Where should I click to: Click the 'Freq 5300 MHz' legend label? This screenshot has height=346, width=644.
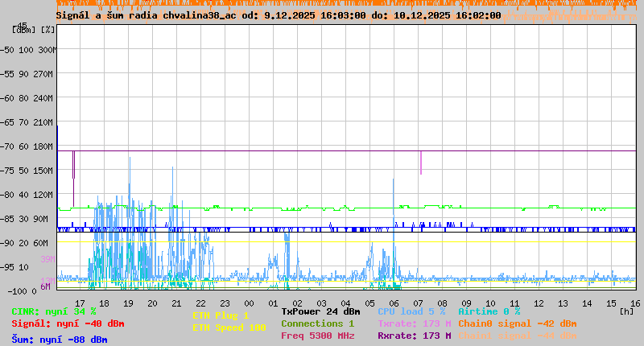pyautogui.click(x=318, y=336)
